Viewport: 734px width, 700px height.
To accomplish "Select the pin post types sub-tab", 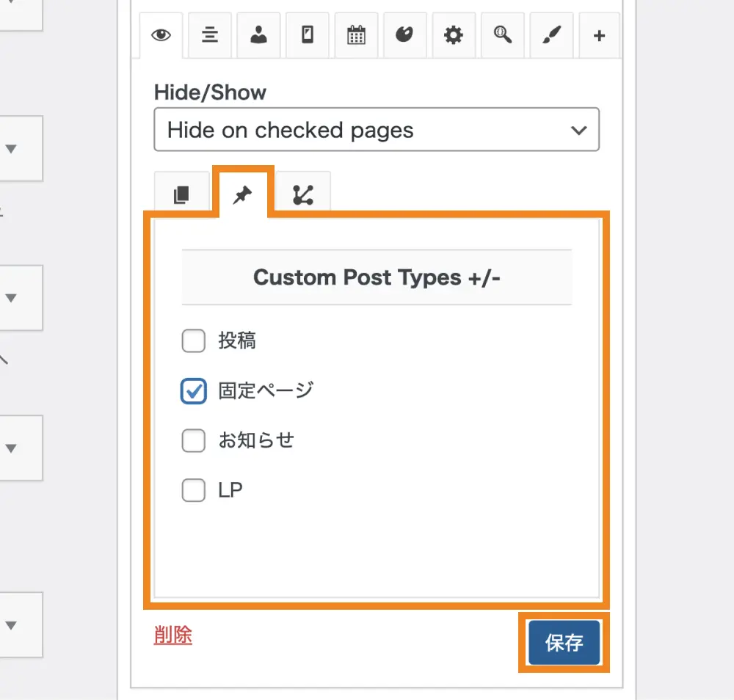I will (x=243, y=194).
